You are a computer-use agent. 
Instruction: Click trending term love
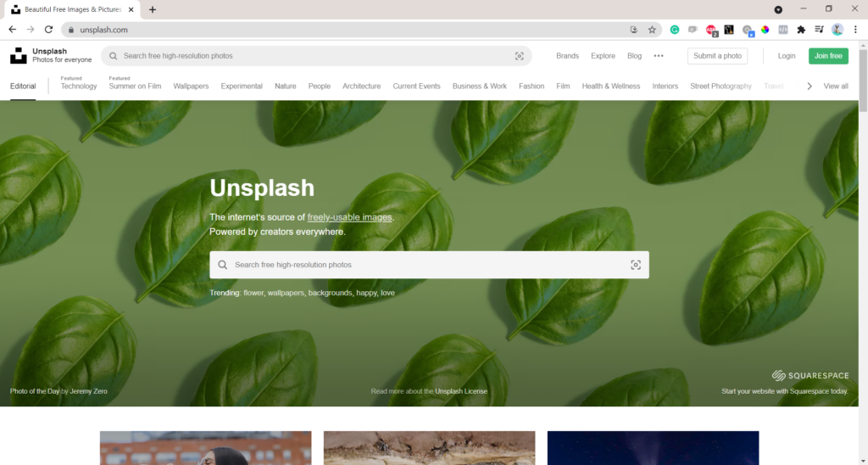tap(387, 293)
